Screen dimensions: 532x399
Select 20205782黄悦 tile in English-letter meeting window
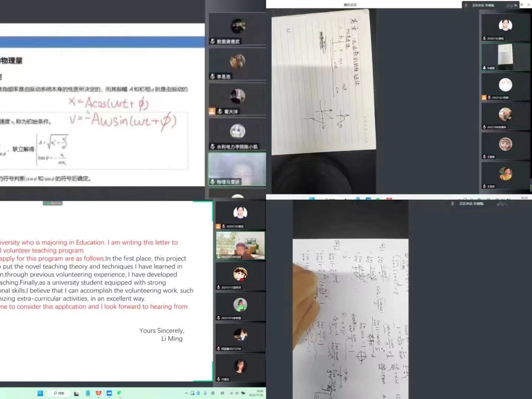(241, 215)
